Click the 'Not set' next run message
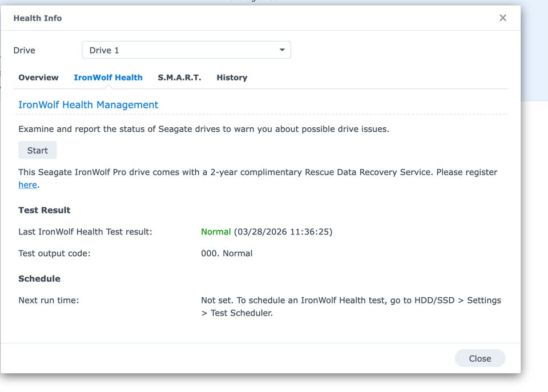Image resolution: width=548 pixels, height=392 pixels. click(x=350, y=301)
